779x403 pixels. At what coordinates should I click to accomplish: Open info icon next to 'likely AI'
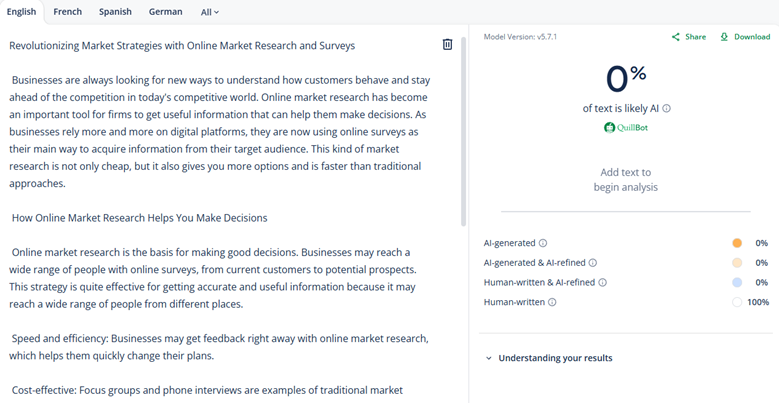point(667,109)
